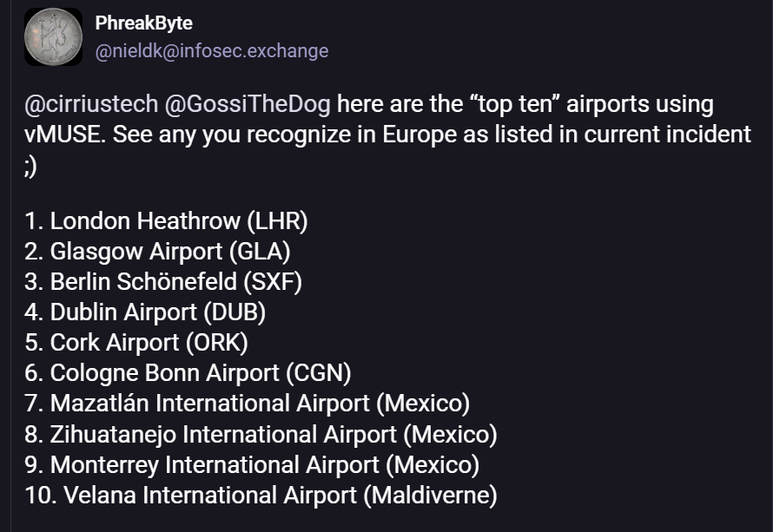Screen dimensions: 773x532
Task: Click the Velana International Airport (Maldiverne) entry
Action: click(261, 496)
